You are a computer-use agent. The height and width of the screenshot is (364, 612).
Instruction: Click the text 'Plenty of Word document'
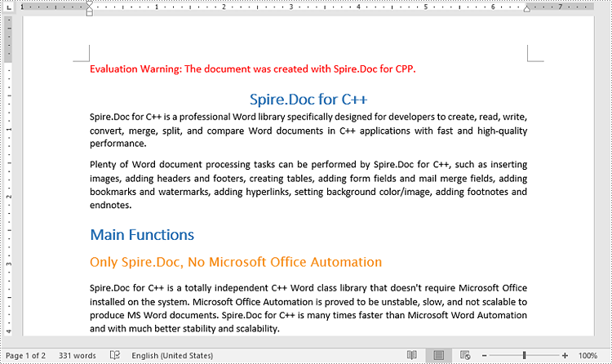tap(146, 164)
